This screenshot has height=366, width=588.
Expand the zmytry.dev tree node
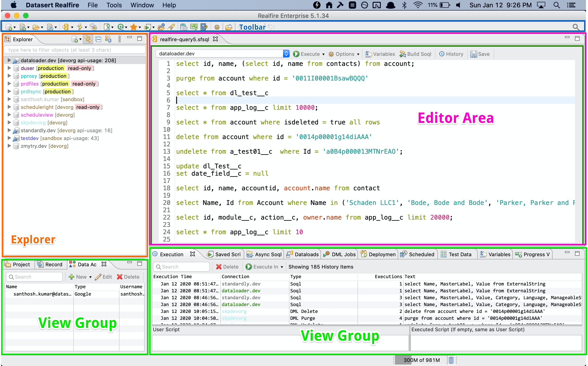[9, 146]
